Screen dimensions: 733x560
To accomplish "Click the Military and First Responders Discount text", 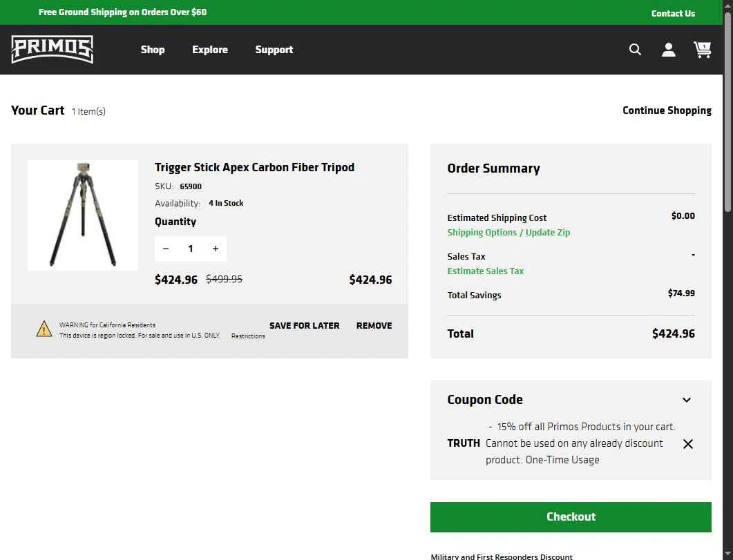I will coord(501,557).
